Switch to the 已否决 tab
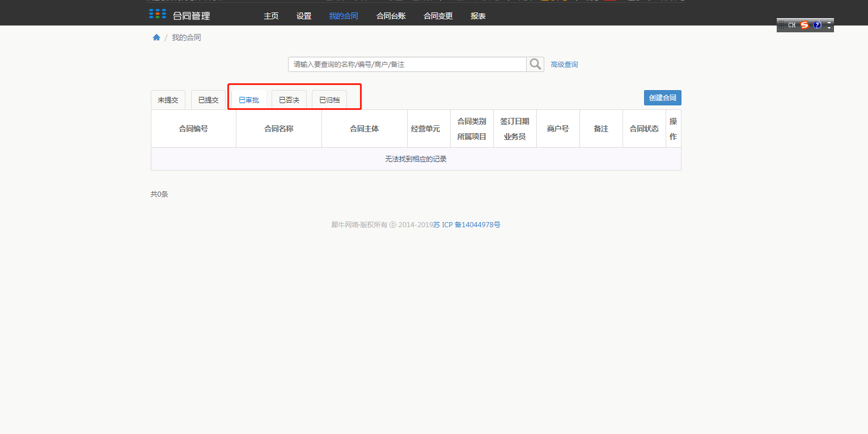868x434 pixels. click(289, 100)
